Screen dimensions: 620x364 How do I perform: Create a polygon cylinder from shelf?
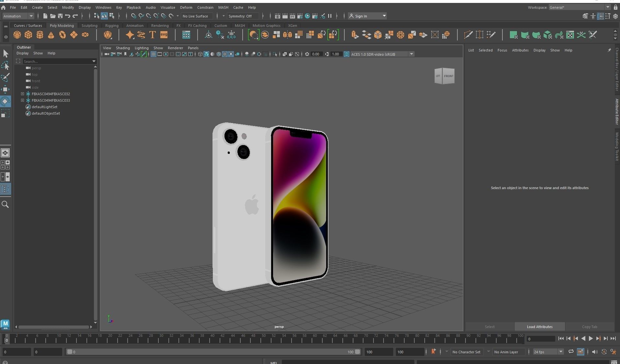pos(40,35)
